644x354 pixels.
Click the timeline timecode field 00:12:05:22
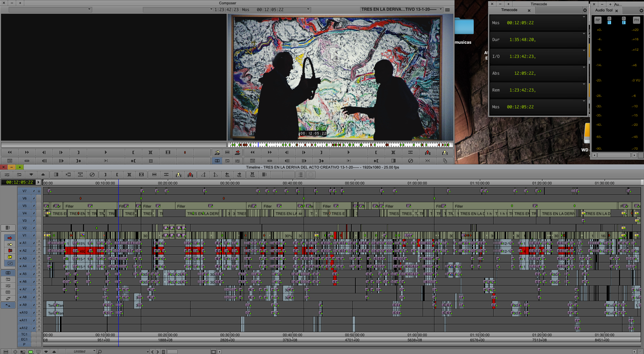click(x=19, y=182)
